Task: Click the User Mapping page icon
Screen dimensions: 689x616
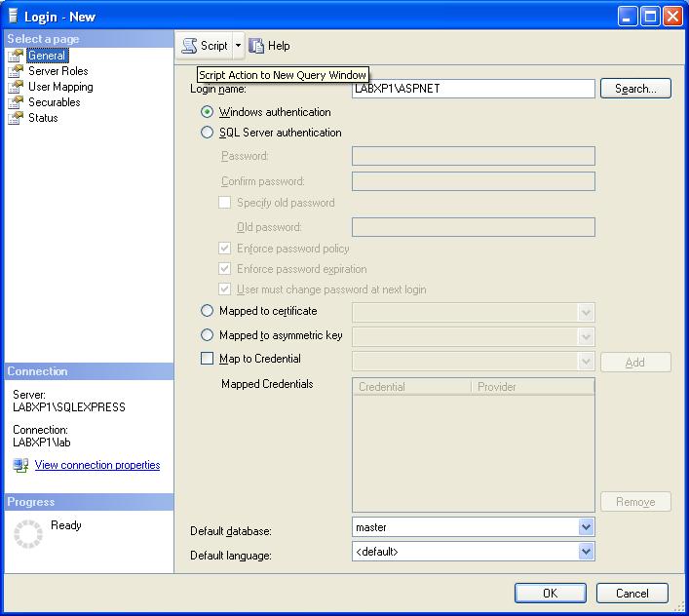Action: (x=16, y=87)
